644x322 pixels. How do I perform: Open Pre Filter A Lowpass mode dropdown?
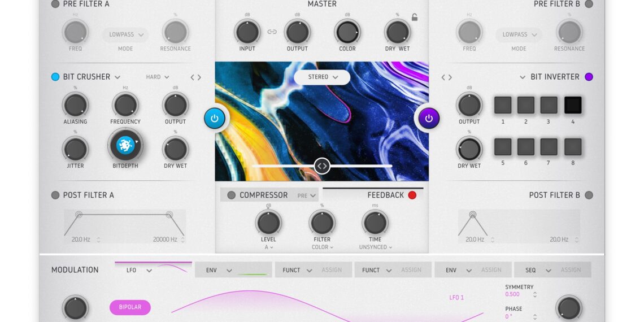point(125,35)
